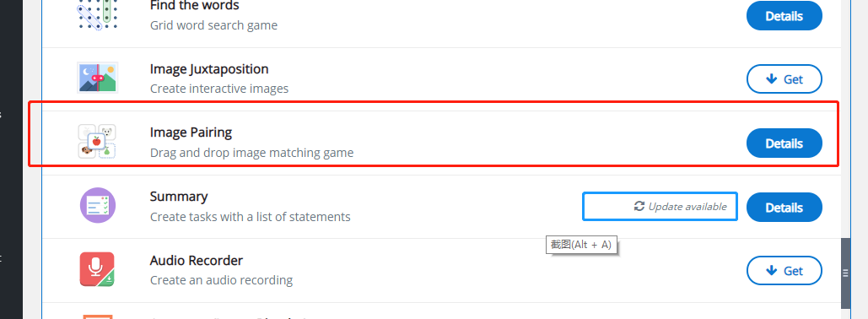Select the Summary title text
The height and width of the screenshot is (319, 868).
179,197
